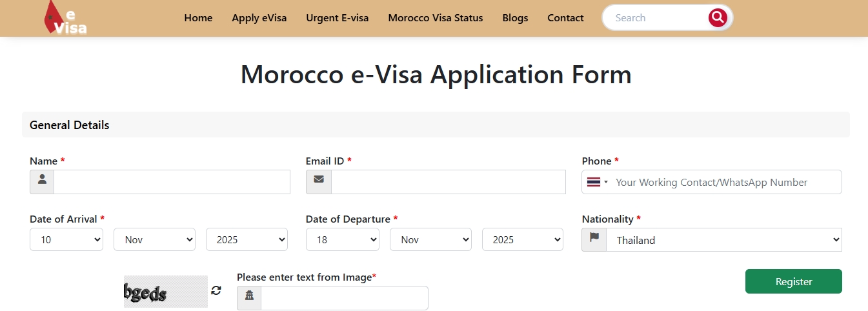Screen dimensions: 868x311
Task: Click the flag icon beside Nationality
Action: pyautogui.click(x=594, y=239)
